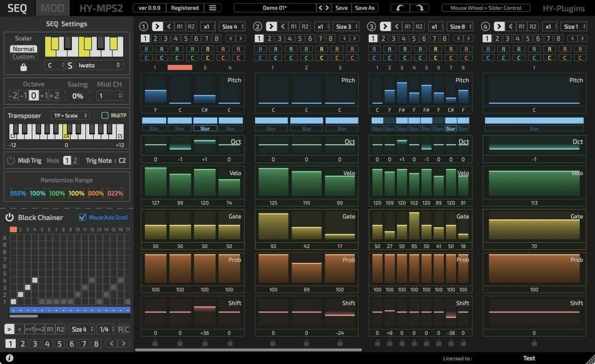Enable the MidiTP checkbox

pos(105,115)
